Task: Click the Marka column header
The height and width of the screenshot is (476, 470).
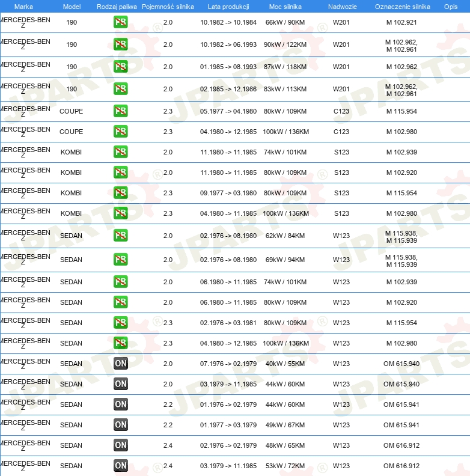Action: coord(23,7)
